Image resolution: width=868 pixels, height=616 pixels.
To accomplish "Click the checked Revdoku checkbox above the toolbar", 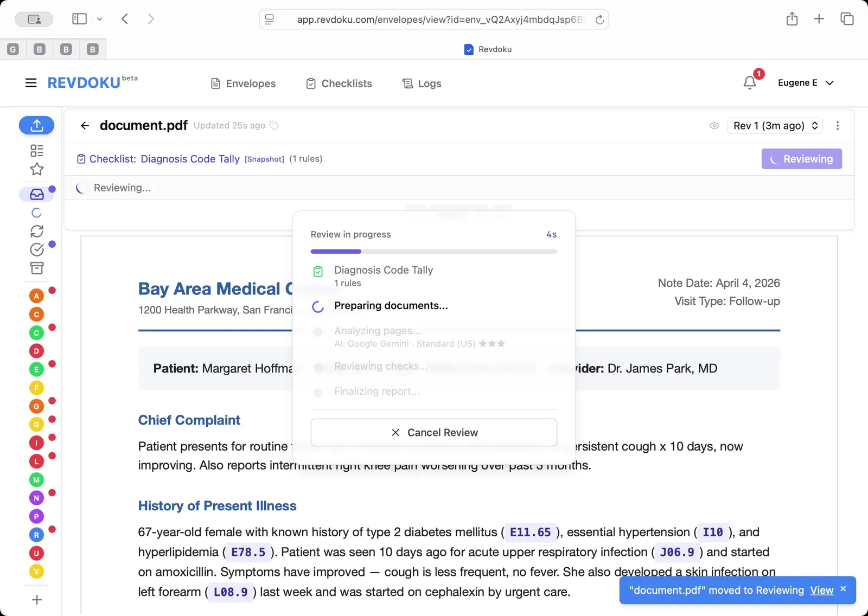I will (468, 49).
